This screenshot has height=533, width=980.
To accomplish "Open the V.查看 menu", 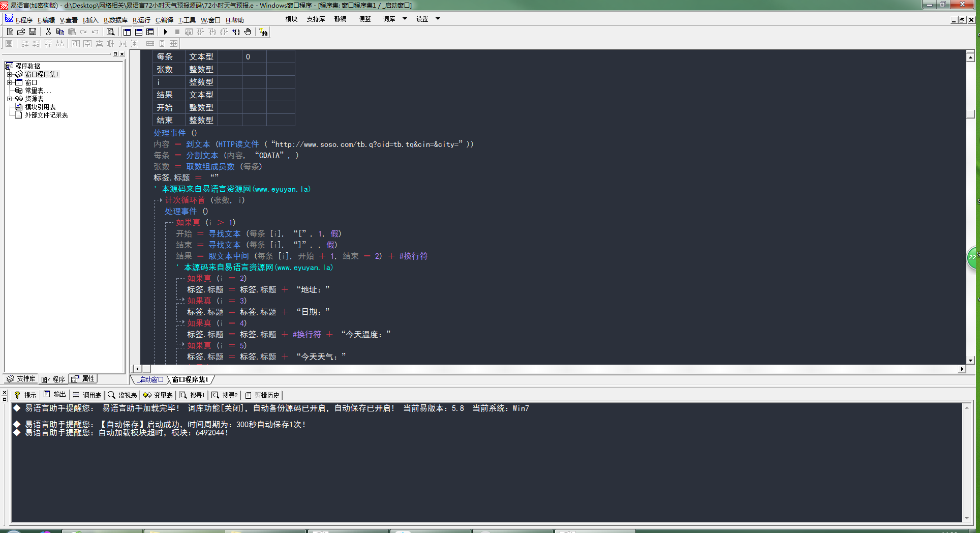I will point(69,20).
